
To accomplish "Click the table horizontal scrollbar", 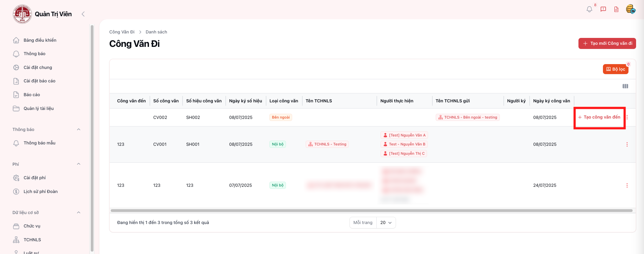I will click(x=371, y=211).
